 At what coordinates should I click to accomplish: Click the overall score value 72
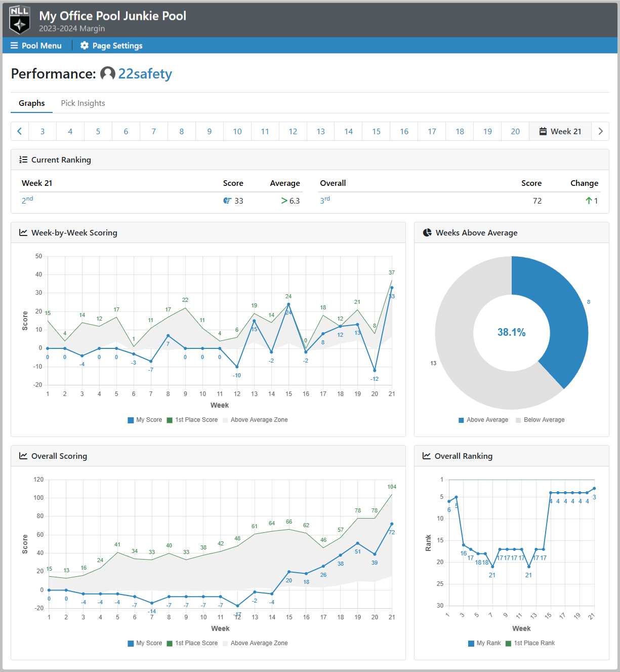537,201
